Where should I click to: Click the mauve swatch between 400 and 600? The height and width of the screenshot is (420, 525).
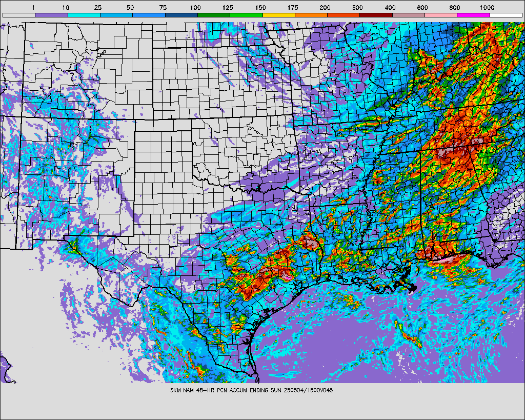pyautogui.click(x=409, y=15)
